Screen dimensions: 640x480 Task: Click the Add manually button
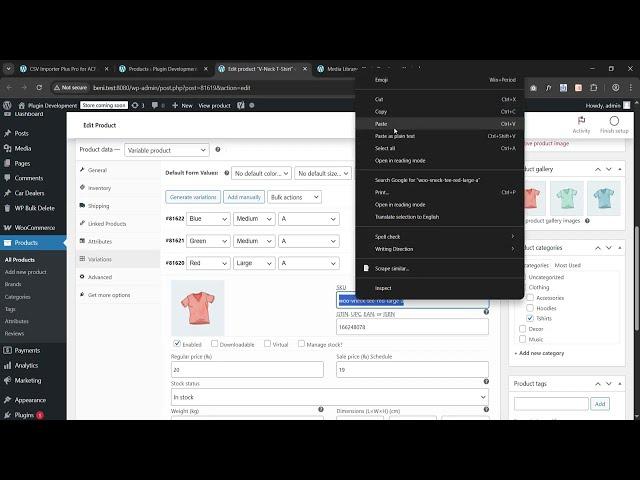pos(244,197)
